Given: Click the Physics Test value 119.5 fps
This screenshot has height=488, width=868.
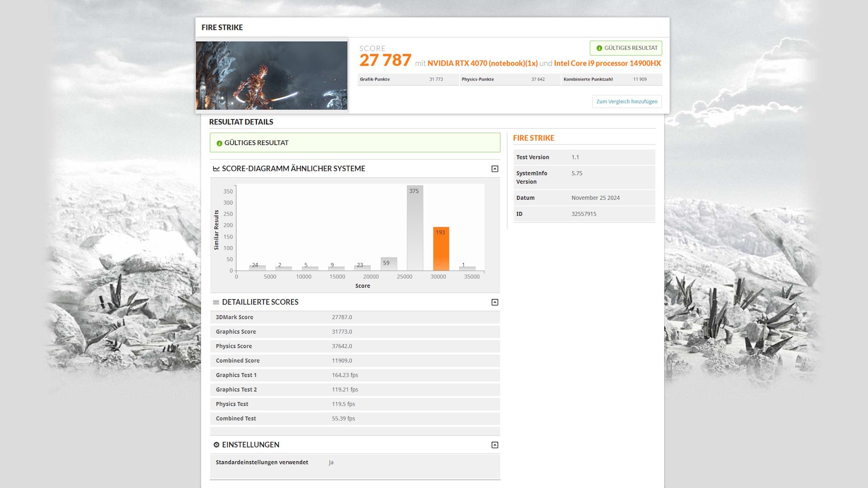Looking at the screenshot, I should point(344,404).
